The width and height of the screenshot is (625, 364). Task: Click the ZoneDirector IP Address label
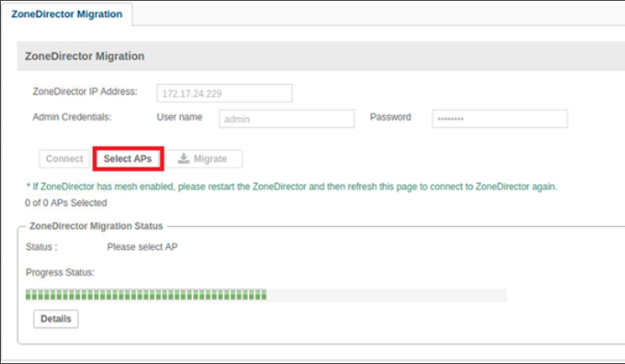point(85,90)
